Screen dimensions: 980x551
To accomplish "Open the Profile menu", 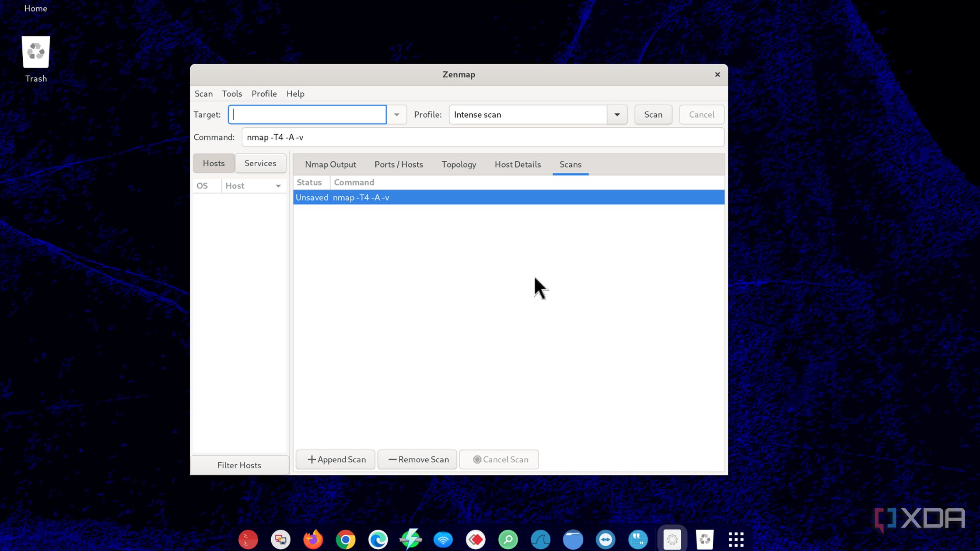I will pos(264,94).
